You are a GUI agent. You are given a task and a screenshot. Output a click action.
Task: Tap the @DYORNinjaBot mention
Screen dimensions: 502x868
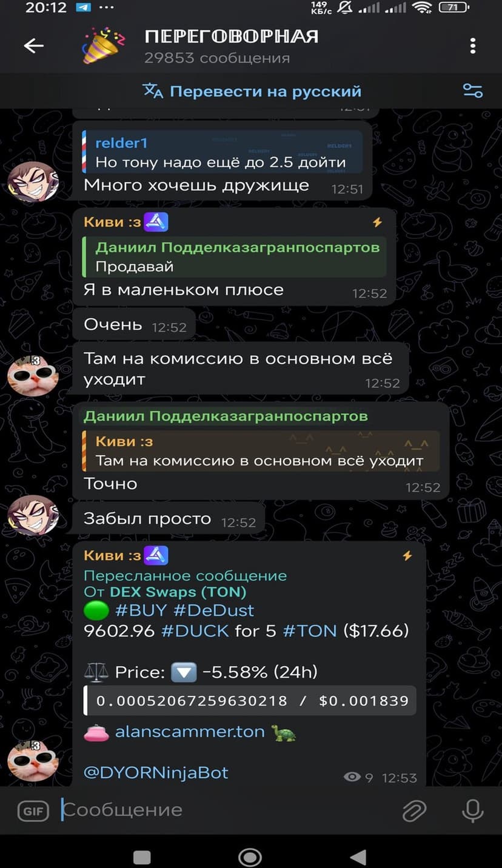[156, 773]
